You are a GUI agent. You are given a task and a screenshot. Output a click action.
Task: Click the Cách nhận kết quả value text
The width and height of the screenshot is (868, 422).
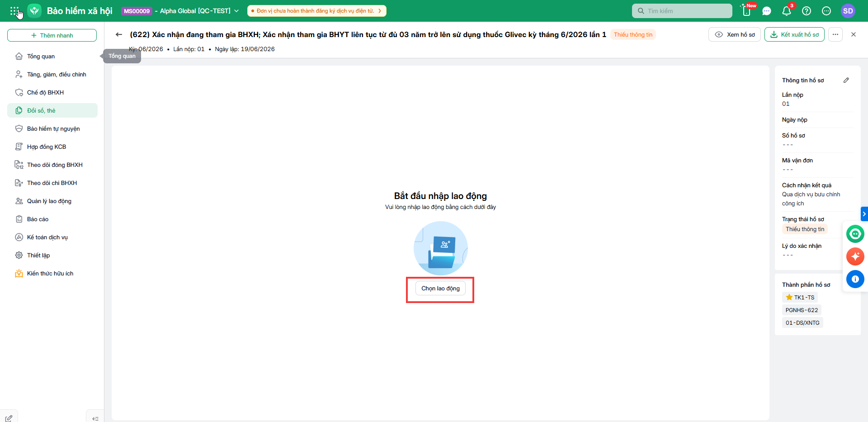[x=811, y=199]
